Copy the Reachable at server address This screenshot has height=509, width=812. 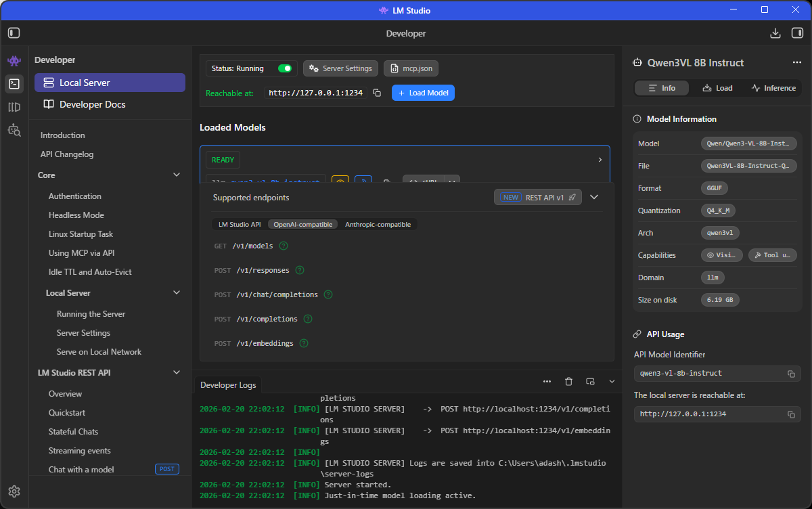point(377,93)
